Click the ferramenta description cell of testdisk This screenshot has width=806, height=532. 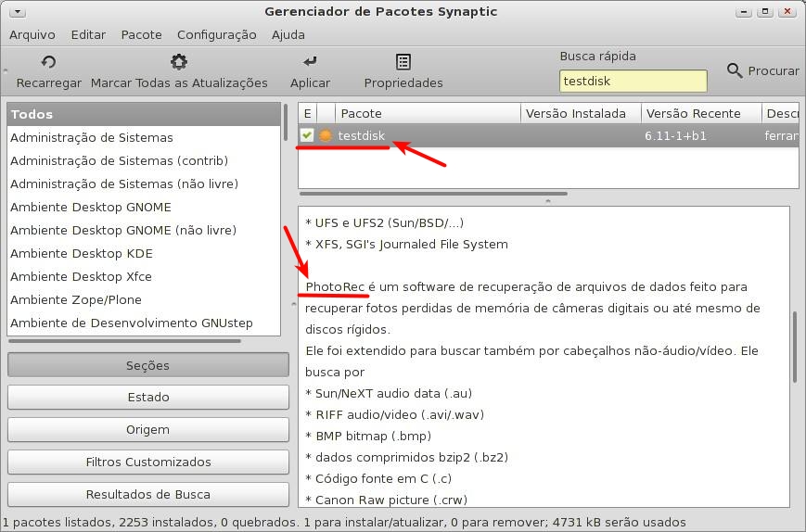[x=781, y=135]
